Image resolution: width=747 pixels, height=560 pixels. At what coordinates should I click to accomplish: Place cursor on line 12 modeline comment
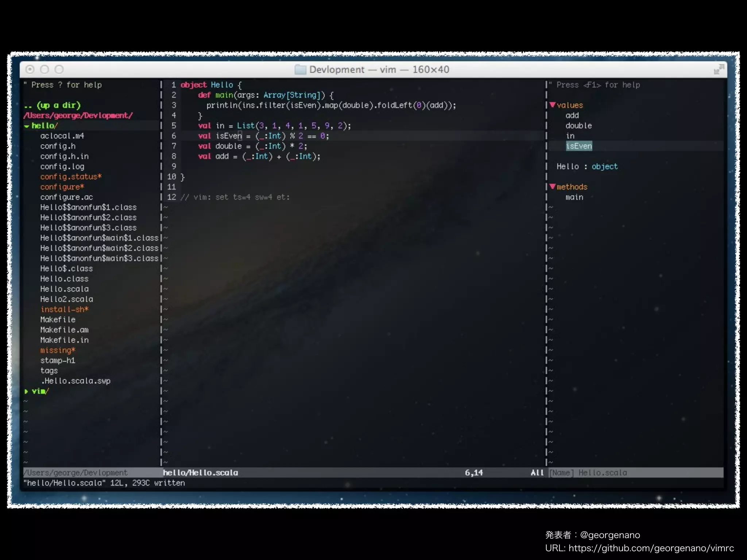pos(235,197)
